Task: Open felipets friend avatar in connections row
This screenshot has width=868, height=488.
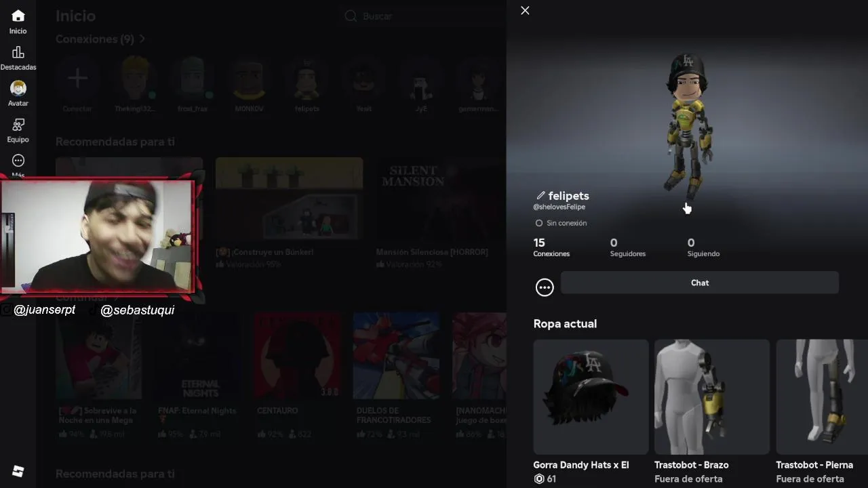Action: point(307,79)
